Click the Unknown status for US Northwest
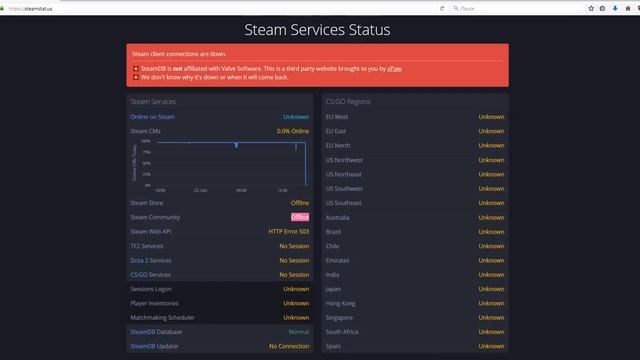Viewport: 640px width, 360px height. (491, 160)
